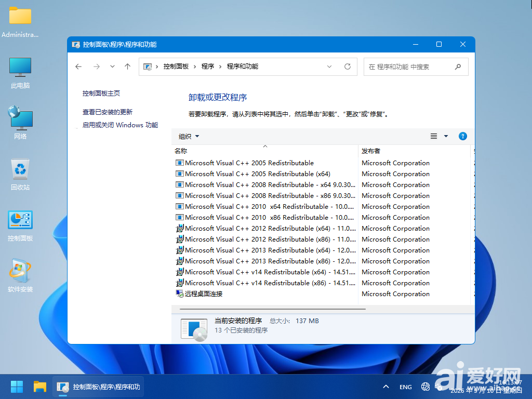This screenshot has height=399, width=532.
Task: Expand the address bar history dropdown
Action: coord(329,66)
